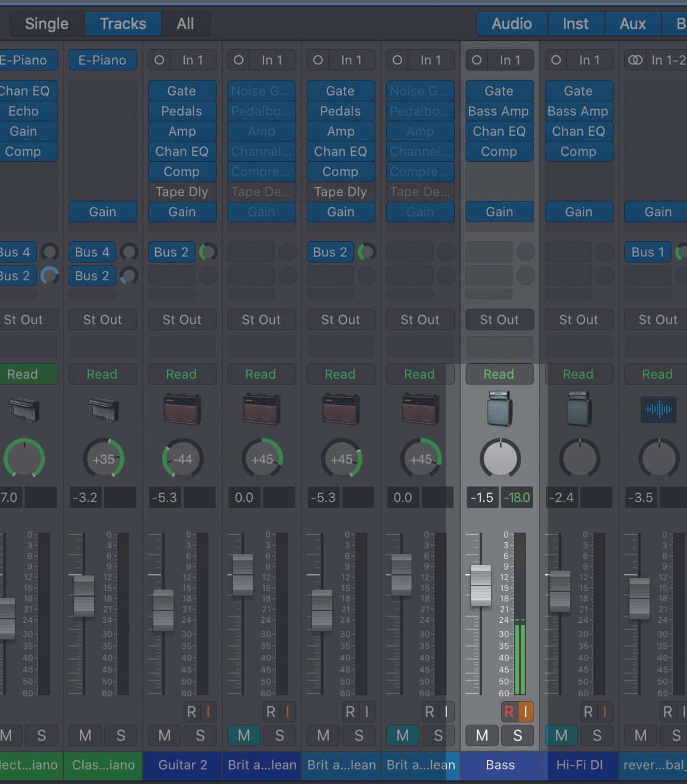Click the Bass input format circle icon
This screenshot has height=784, width=687.
pyautogui.click(x=477, y=60)
